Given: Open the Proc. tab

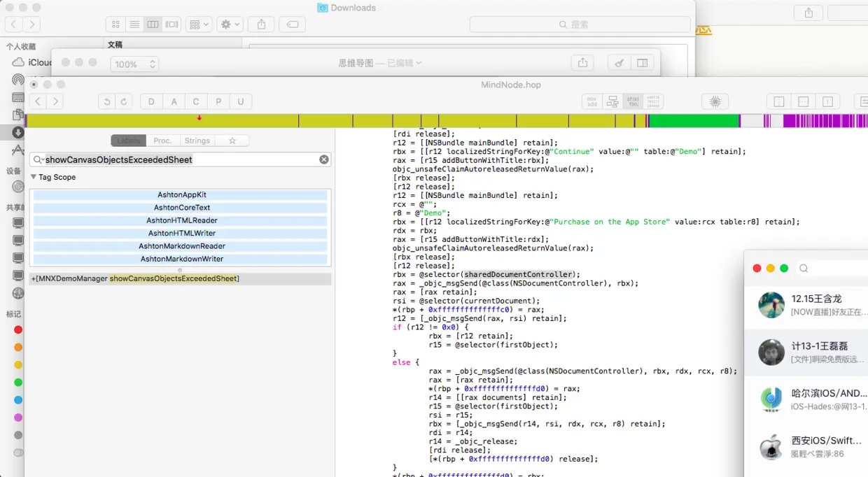Looking at the screenshot, I should point(163,141).
